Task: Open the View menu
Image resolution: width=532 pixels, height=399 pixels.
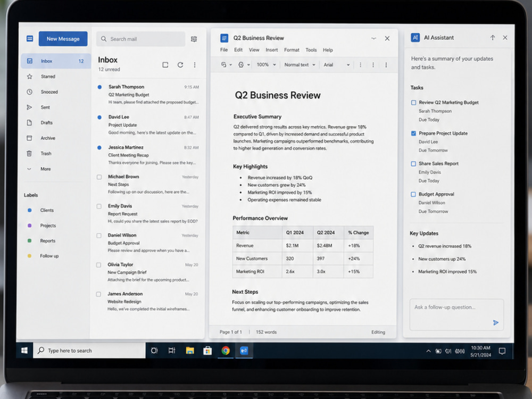Action: tap(254, 50)
